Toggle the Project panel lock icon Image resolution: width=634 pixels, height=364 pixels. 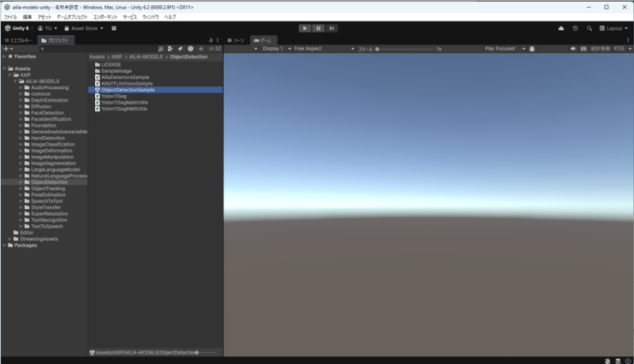tap(211, 40)
